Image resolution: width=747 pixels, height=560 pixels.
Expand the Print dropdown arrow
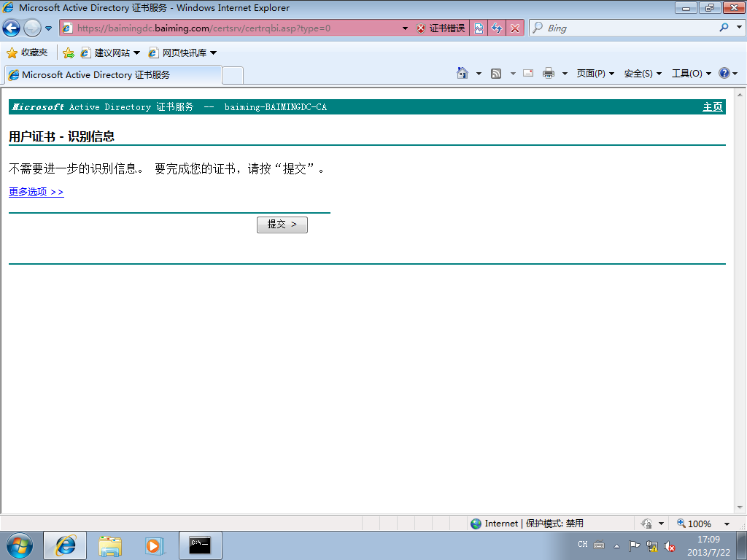point(565,74)
